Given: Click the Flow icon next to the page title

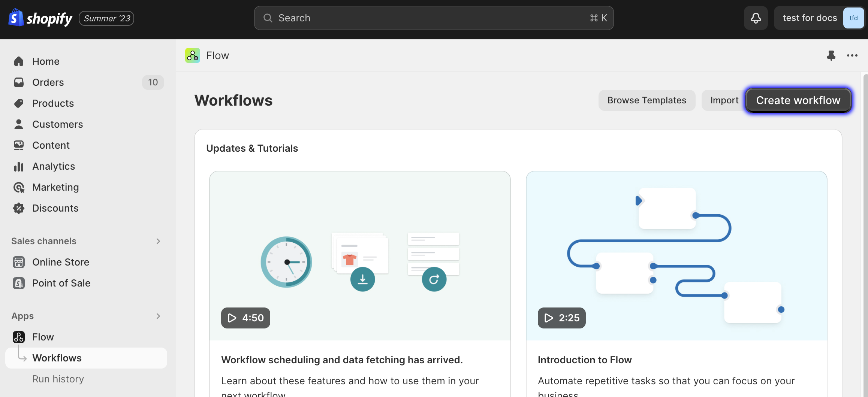Looking at the screenshot, I should [x=192, y=55].
